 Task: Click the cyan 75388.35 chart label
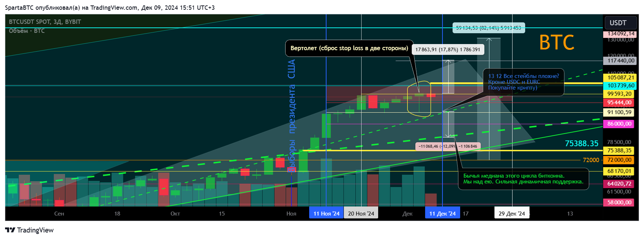pos(582,143)
